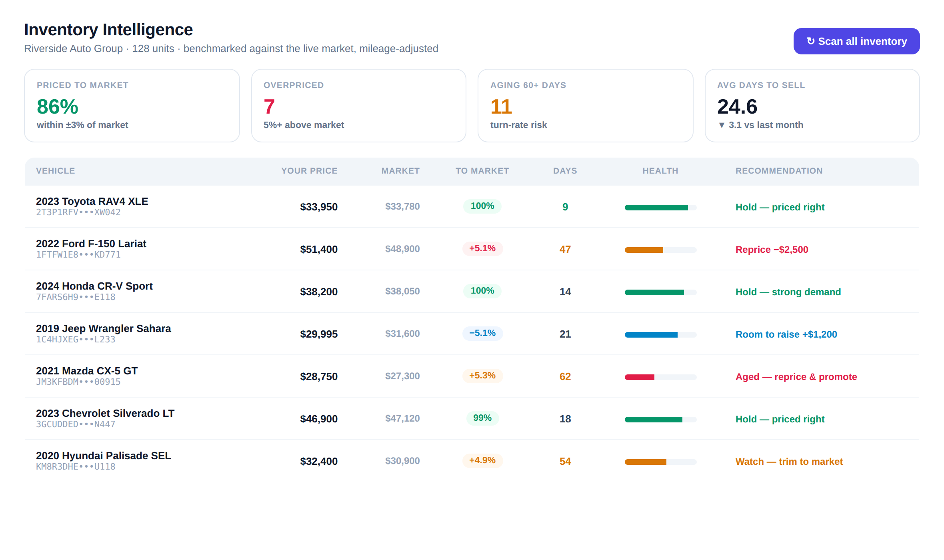Select the 2023 Chevrolet Silverado LT row

click(472, 419)
